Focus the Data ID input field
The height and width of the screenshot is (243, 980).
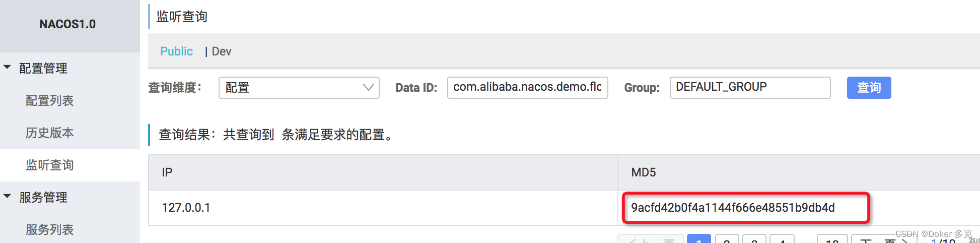tap(527, 88)
